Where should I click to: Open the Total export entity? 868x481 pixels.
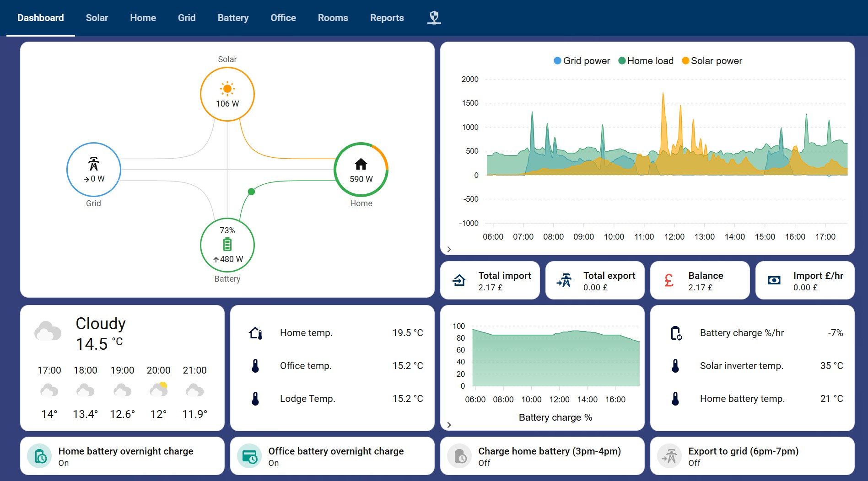click(594, 280)
